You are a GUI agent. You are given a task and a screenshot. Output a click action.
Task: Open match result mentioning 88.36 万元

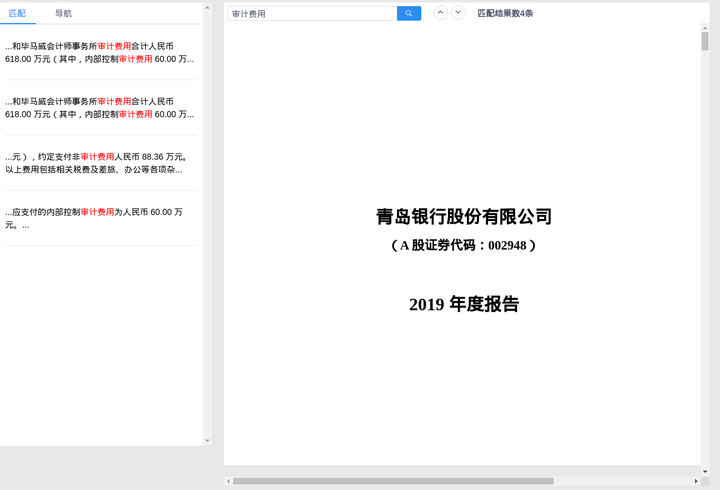(x=101, y=163)
